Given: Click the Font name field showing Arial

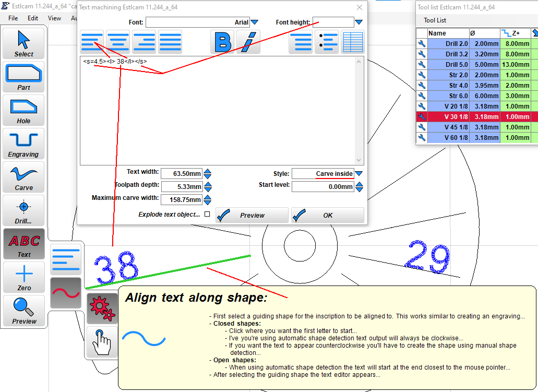Looking at the screenshot, I should pos(198,22).
